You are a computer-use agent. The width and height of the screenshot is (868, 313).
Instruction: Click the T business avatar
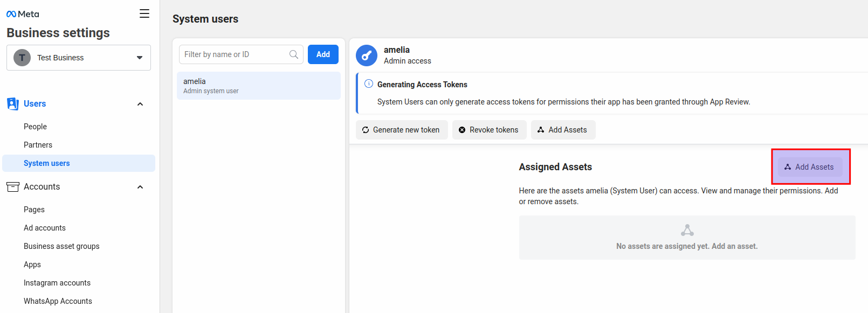tap(22, 58)
